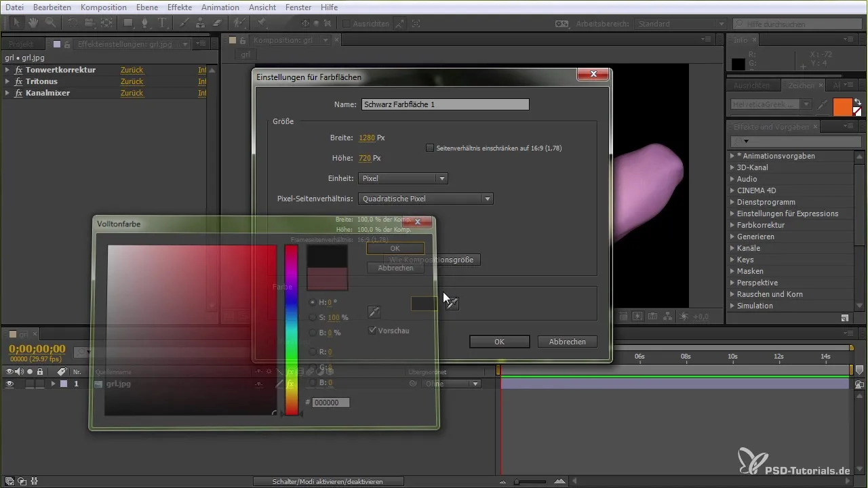Viewport: 868px width, 488px height.
Task: Expand the Animationsvorgaben category
Action: click(x=732, y=156)
